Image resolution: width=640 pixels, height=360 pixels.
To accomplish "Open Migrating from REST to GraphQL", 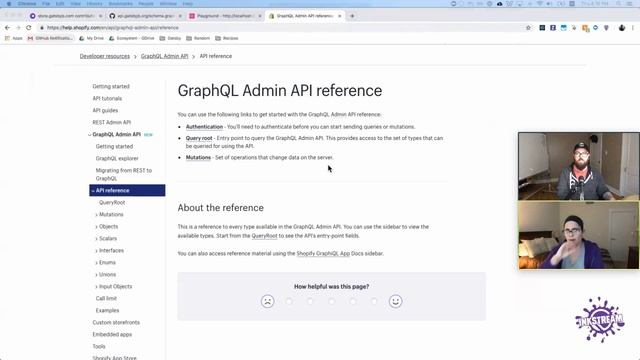I will [x=124, y=174].
